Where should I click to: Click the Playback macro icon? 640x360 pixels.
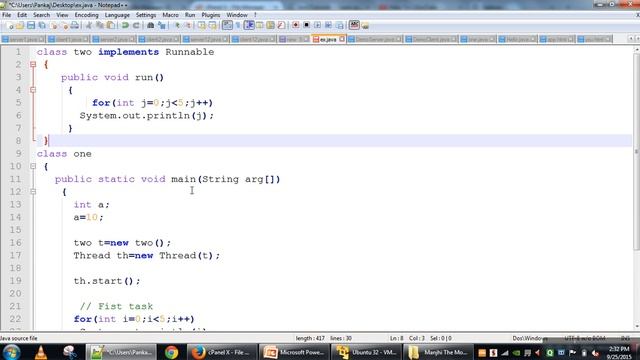(317, 25)
